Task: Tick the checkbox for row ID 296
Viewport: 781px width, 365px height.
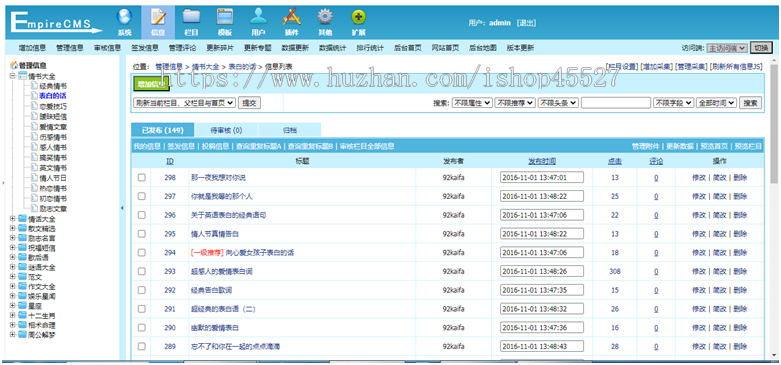Action: [x=141, y=215]
